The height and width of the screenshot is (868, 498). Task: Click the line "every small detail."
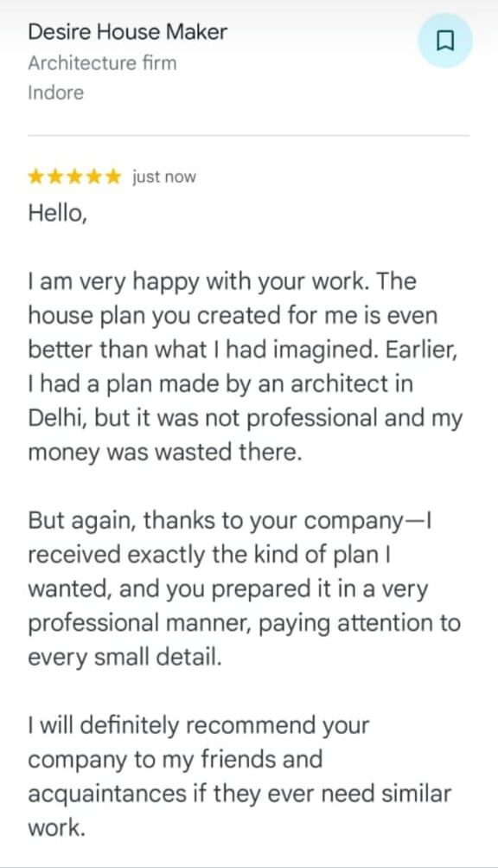pyautogui.click(x=124, y=659)
